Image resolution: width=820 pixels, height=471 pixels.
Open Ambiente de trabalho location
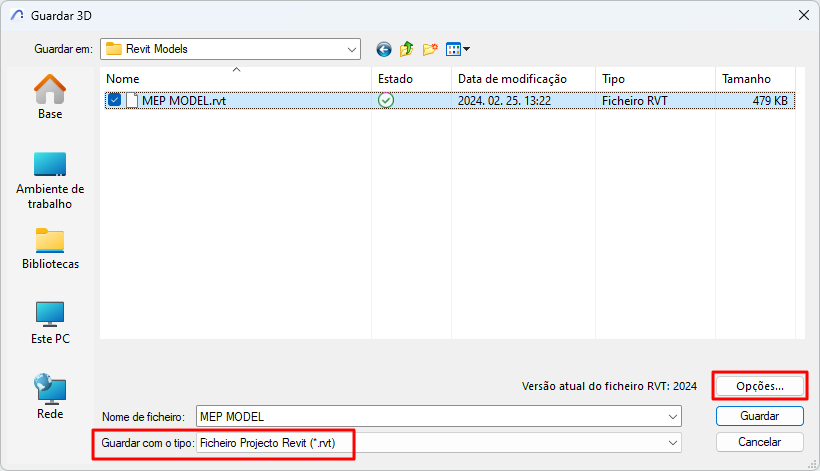pos(50,181)
